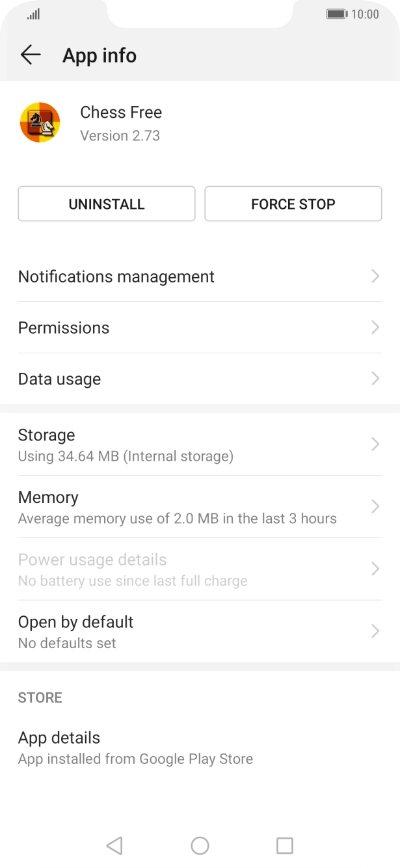
Task: Force stop the Chess Free app
Action: tap(293, 204)
